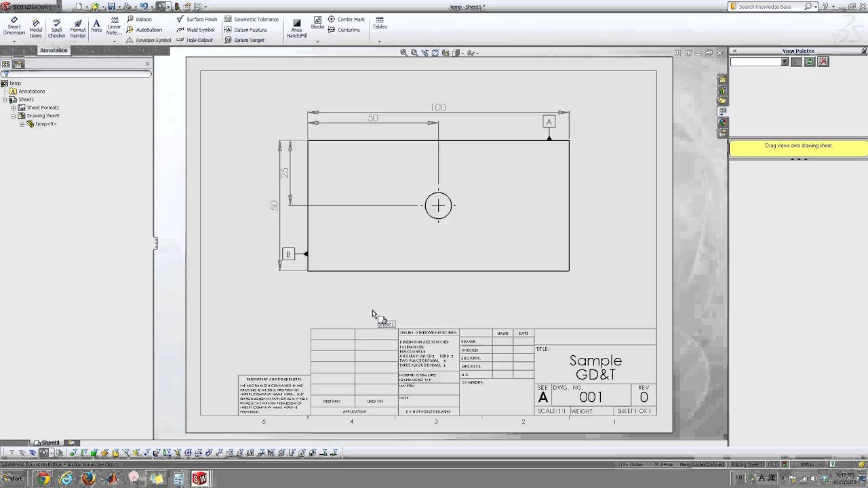Open the Spell Checker tool

pos(56,27)
